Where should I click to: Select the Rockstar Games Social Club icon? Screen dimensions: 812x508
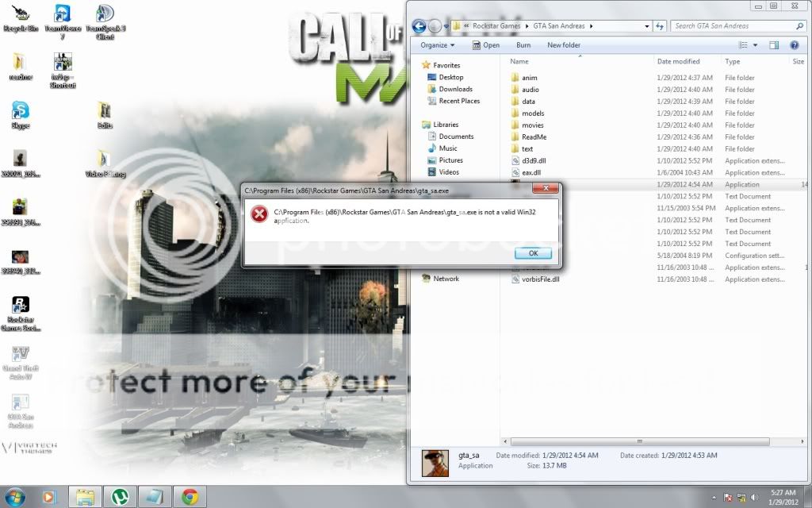click(x=20, y=310)
